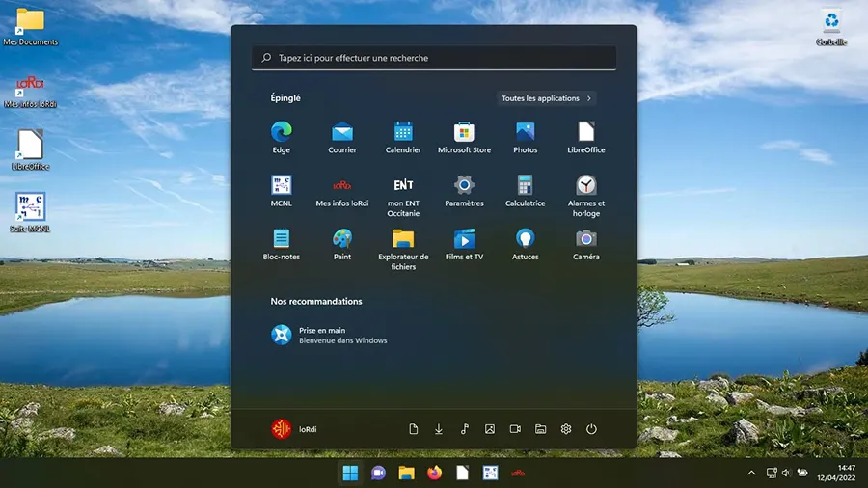Viewport: 868px width, 488px height.
Task: Open the loRdi user account menu
Action: point(294,429)
